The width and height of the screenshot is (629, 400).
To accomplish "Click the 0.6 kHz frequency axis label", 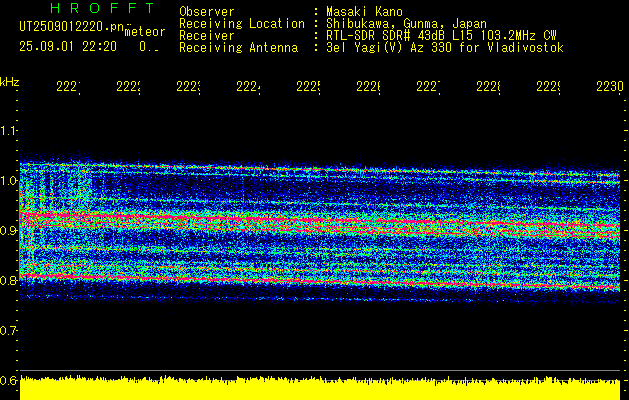I will tap(8, 380).
